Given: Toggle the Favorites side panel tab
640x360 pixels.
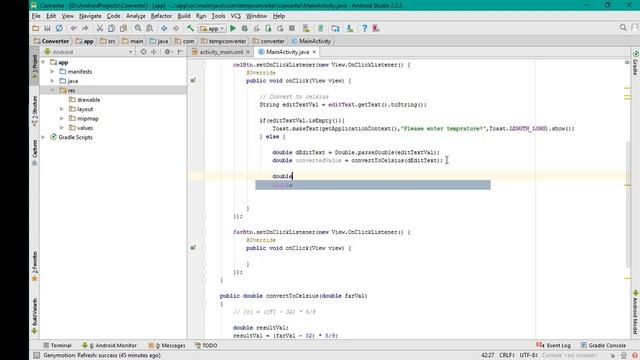Looking at the screenshot, I should tap(35, 266).
